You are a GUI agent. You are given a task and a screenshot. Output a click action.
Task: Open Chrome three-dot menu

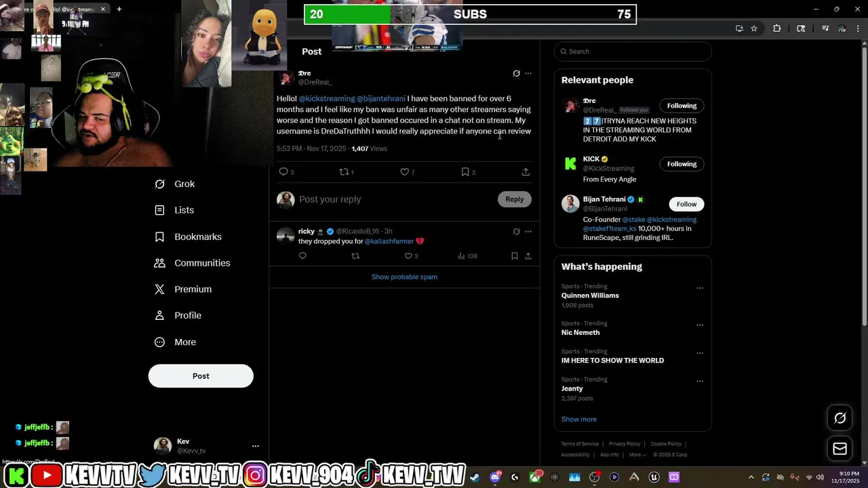859,28
